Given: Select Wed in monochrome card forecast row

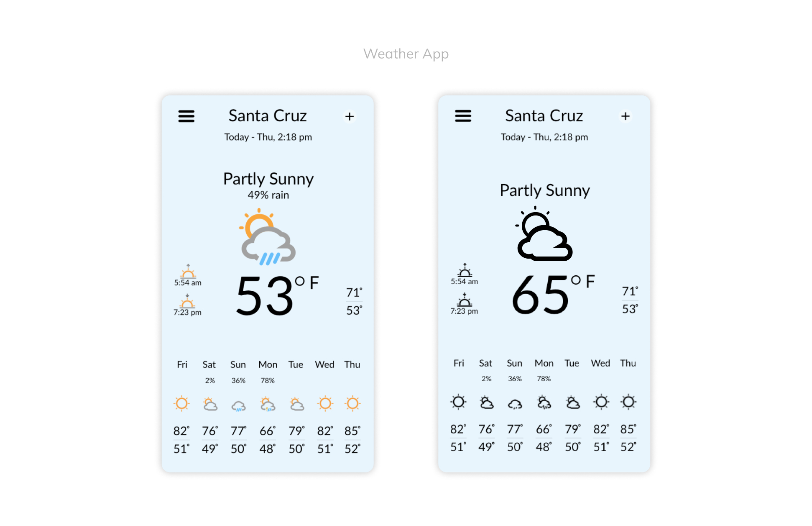Looking at the screenshot, I should coord(600,363).
